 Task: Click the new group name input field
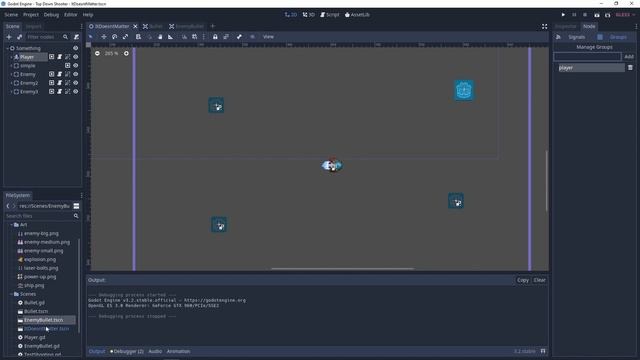coord(587,57)
